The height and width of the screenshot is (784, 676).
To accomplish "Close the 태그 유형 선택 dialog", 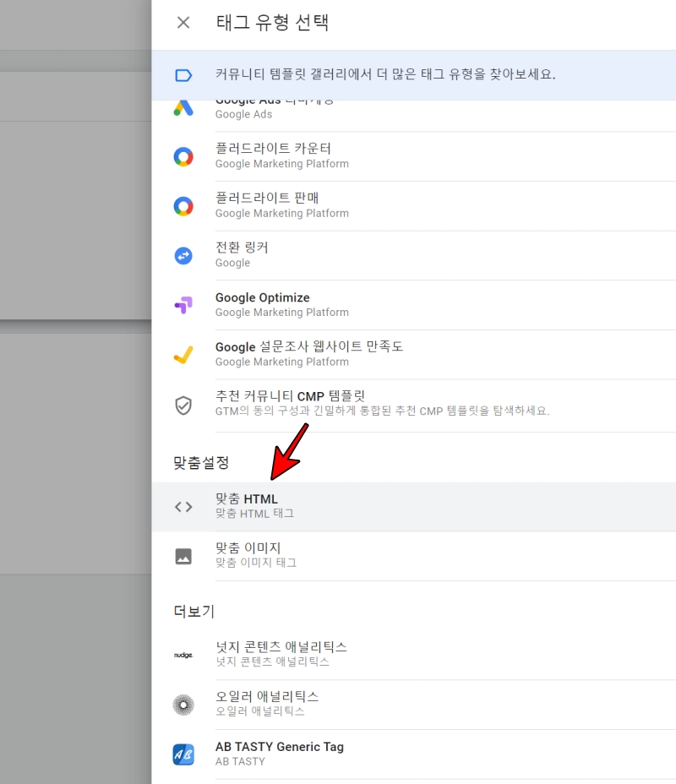I will 183,23.
